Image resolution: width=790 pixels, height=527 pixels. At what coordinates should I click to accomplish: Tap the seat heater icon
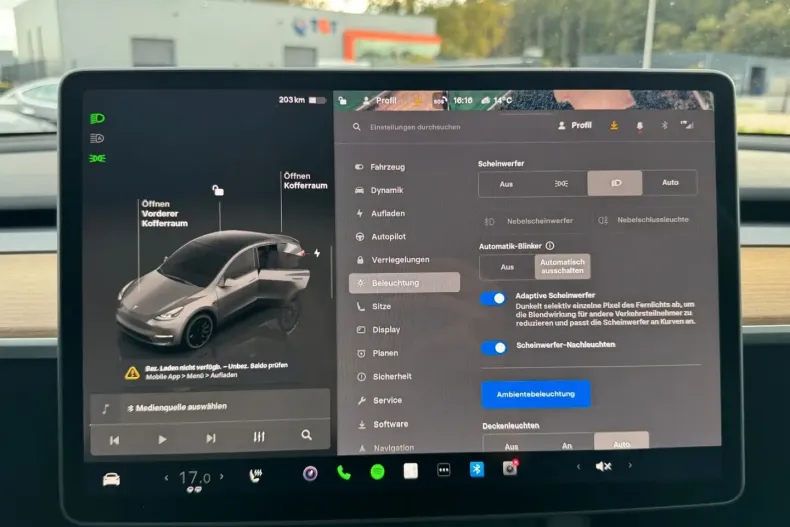[x=256, y=475]
